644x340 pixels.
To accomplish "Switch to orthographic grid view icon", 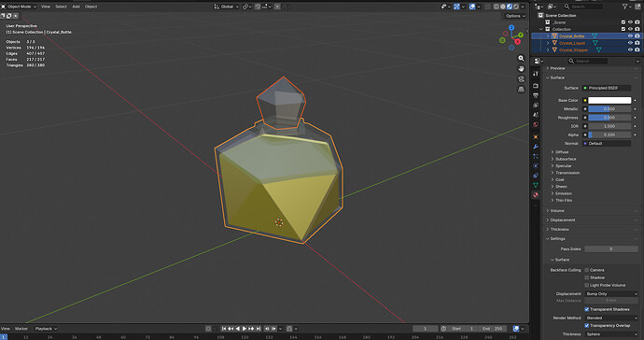I will click(521, 90).
